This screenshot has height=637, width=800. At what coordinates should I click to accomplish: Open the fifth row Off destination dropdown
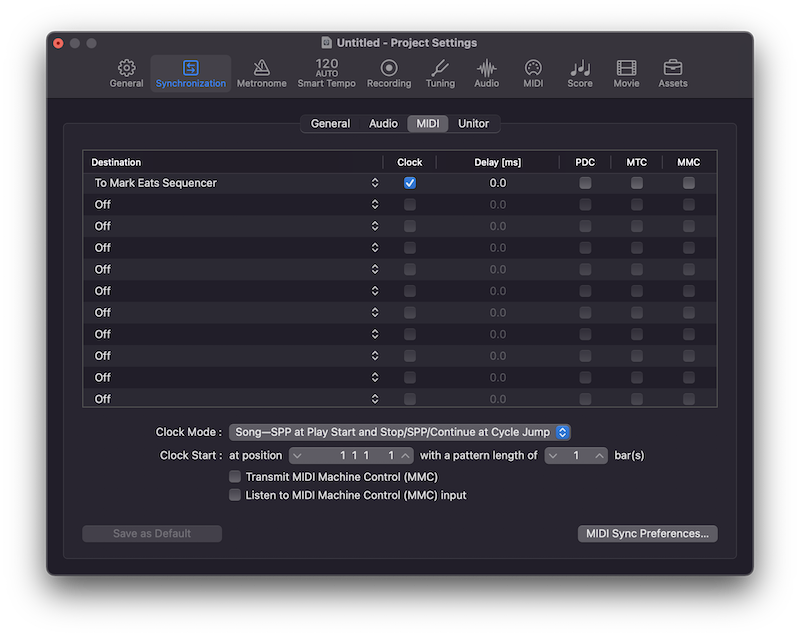375,269
